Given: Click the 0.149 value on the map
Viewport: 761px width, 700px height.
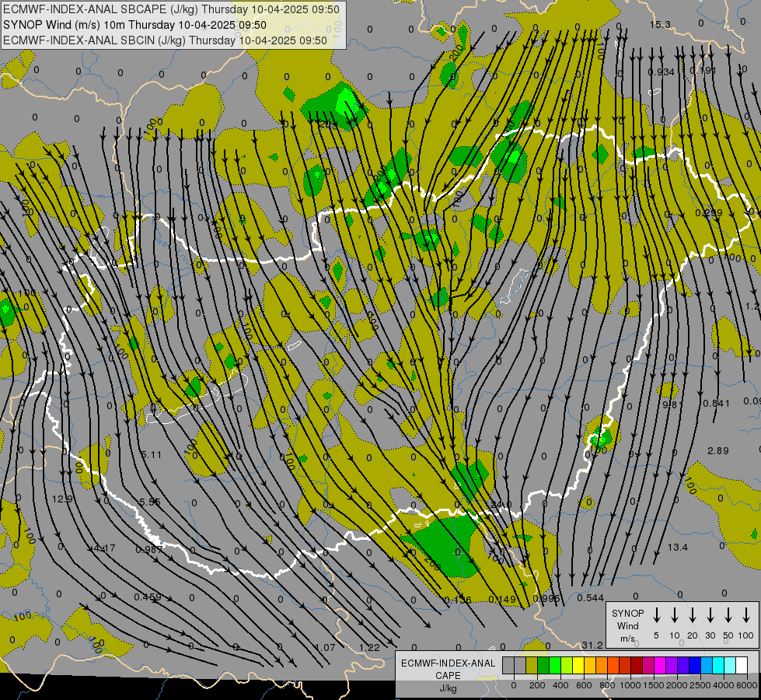Looking at the screenshot, I should 502,600.
